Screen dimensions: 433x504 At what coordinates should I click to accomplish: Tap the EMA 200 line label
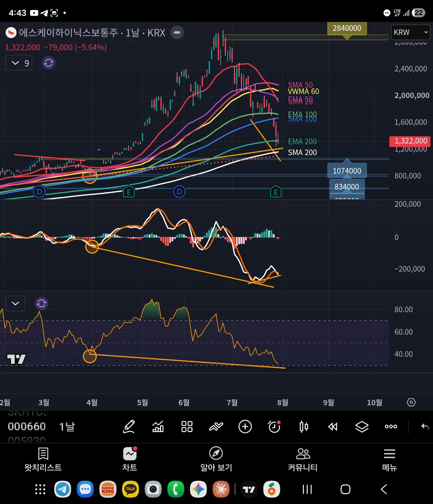coord(302,141)
